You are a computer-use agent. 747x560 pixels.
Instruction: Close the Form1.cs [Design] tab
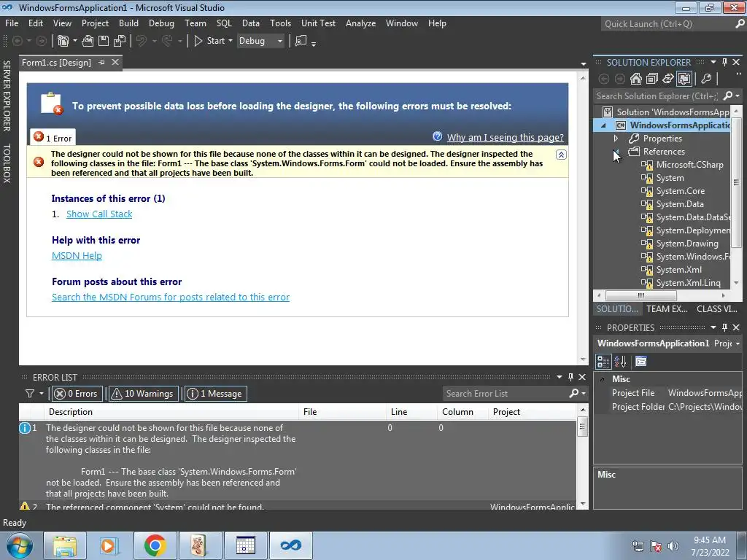115,63
